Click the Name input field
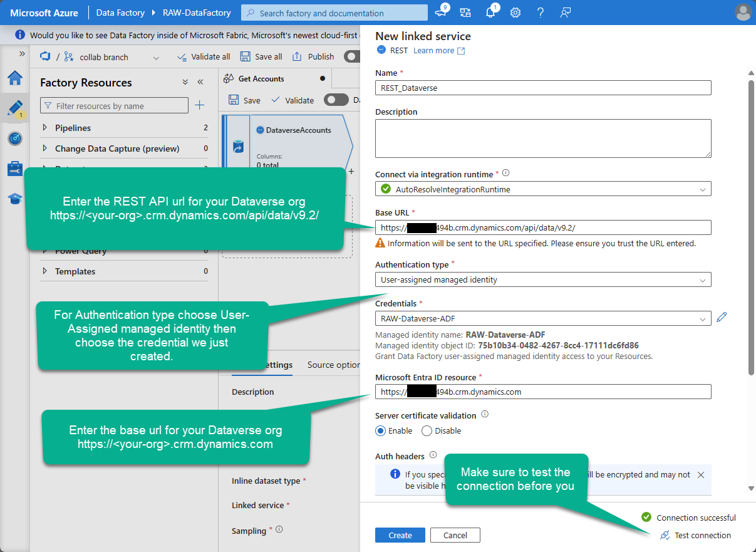The height and width of the screenshot is (552, 756). coord(543,88)
